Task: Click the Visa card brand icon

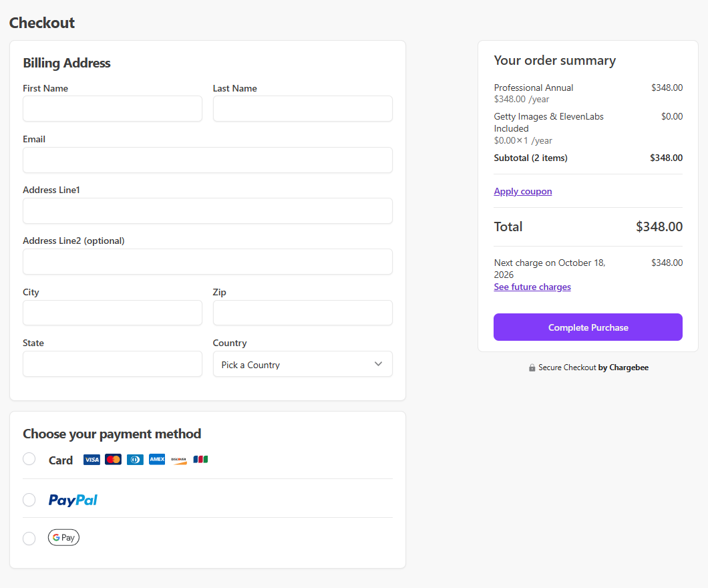Action: tap(92, 459)
